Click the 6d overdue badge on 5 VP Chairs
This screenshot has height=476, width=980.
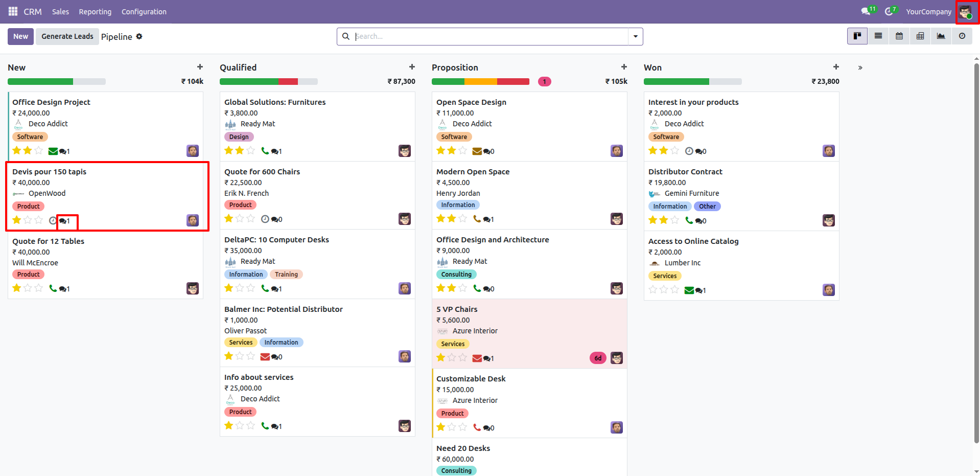pos(598,358)
